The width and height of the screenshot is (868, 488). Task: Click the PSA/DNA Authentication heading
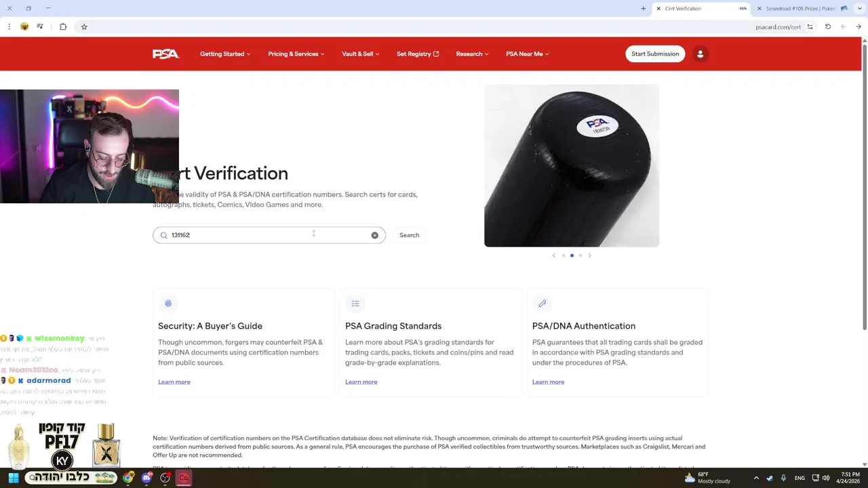coord(584,326)
